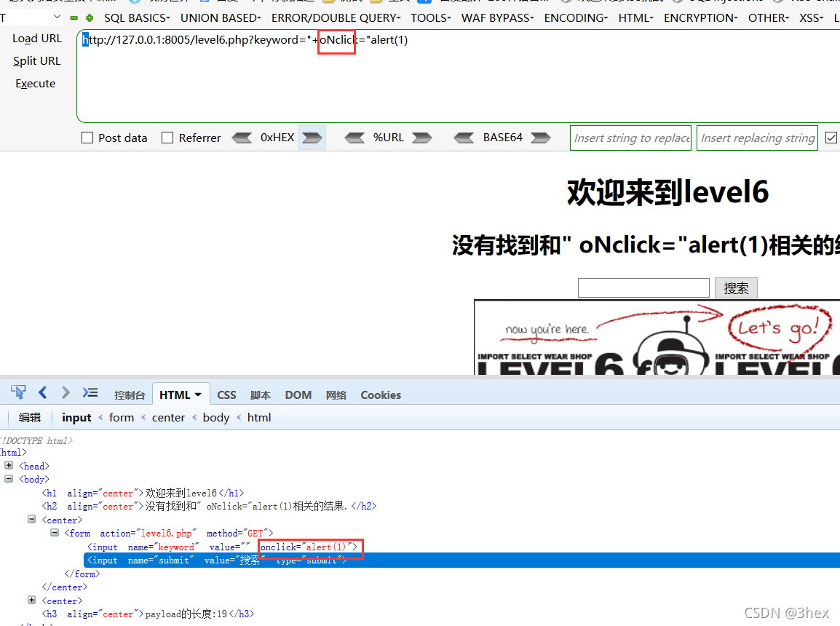Click the Load URL button
This screenshot has height=626, width=840.
(37, 39)
